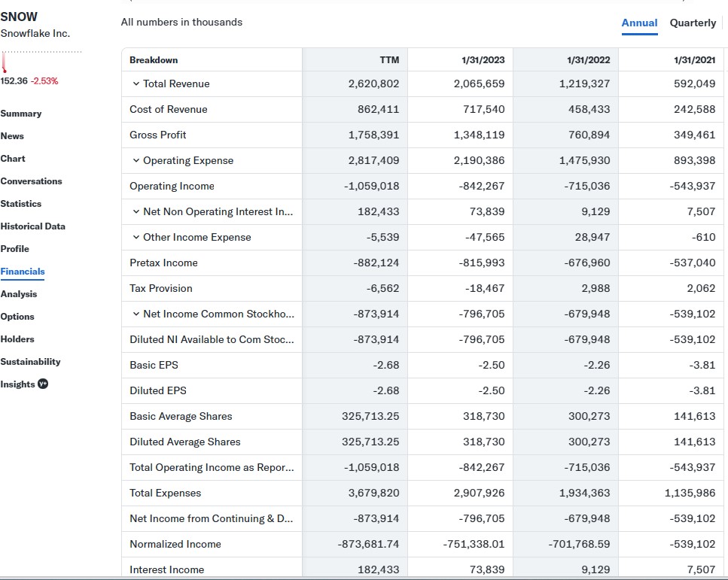Collapse the Operating Expense row chevron
The image size is (728, 580).
click(x=136, y=161)
